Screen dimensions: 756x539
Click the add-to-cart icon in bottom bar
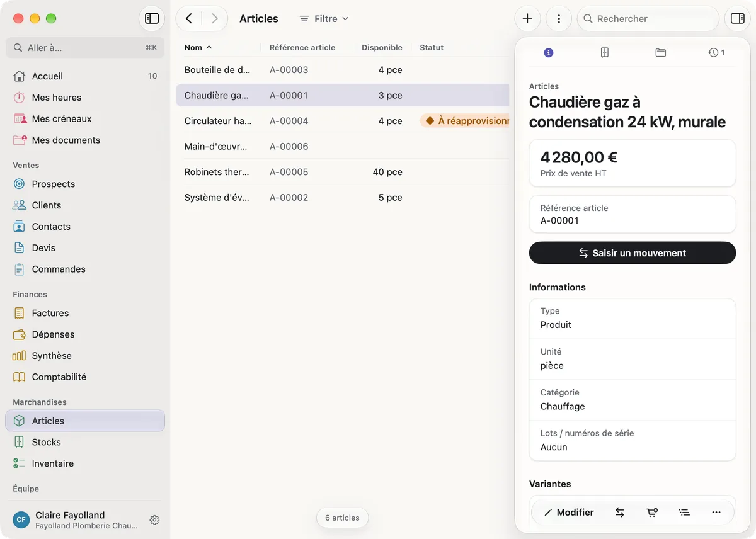pyautogui.click(x=652, y=513)
